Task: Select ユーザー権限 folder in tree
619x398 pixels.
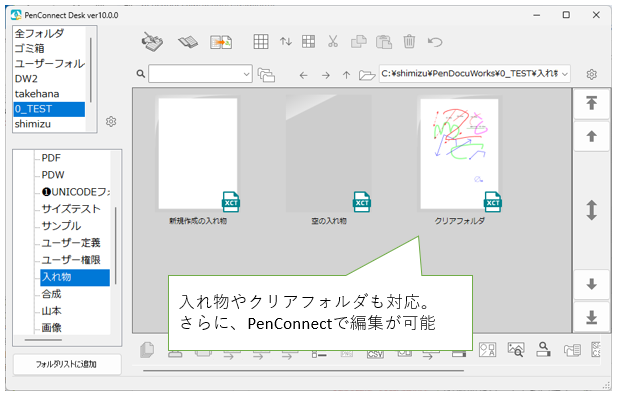Action: (x=71, y=260)
